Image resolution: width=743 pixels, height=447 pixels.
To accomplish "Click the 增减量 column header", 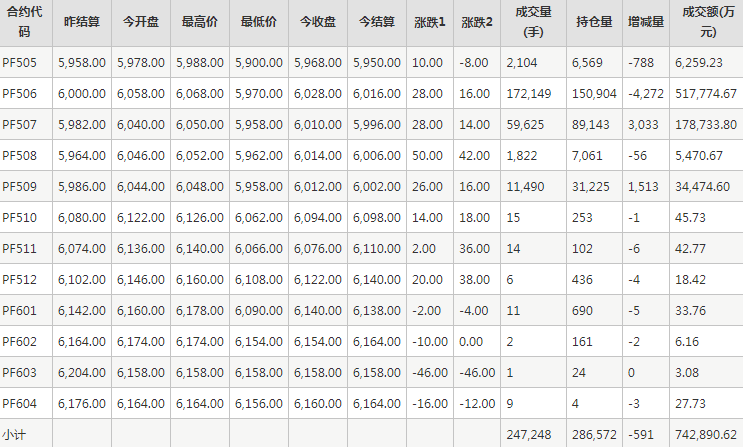I will pyautogui.click(x=645, y=22).
